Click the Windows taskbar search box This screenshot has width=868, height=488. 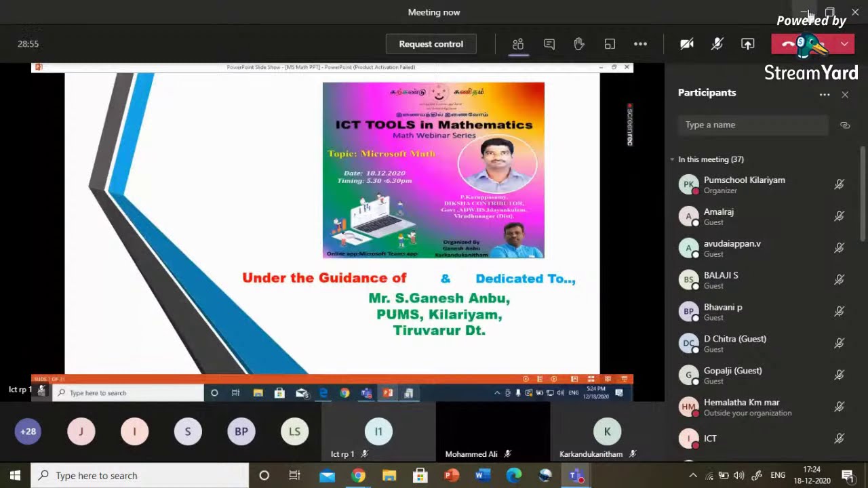(140, 475)
